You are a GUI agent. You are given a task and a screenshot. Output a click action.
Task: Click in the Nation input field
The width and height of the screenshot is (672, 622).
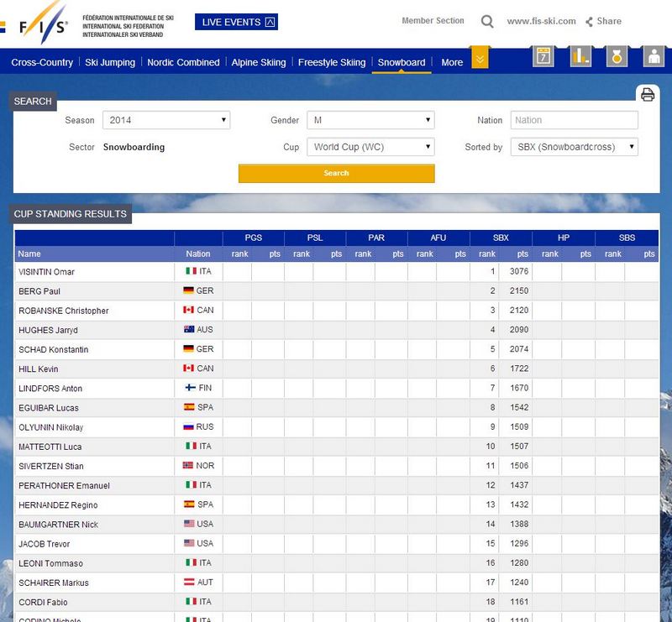pyautogui.click(x=575, y=121)
